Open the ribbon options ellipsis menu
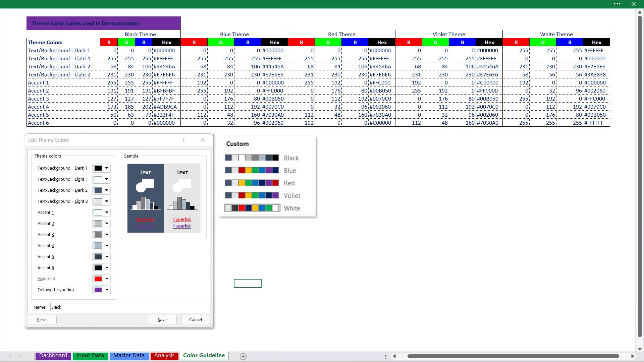 (618, 4)
